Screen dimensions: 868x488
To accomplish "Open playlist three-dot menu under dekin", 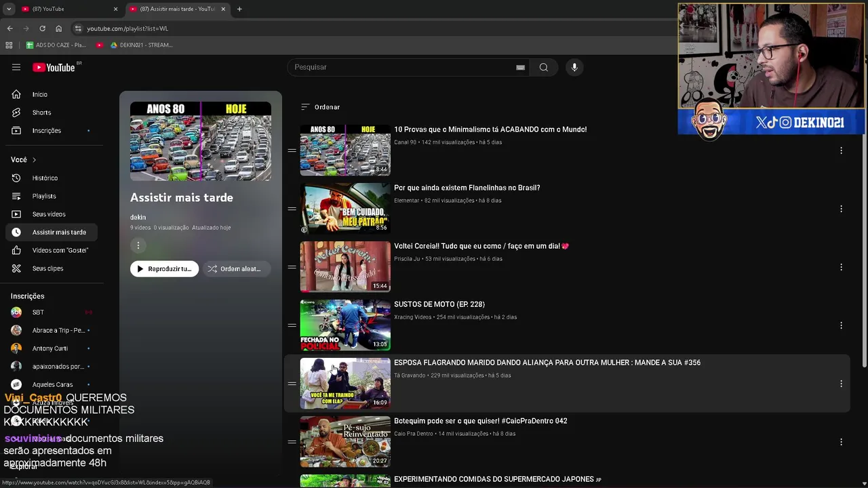I will tap(138, 245).
